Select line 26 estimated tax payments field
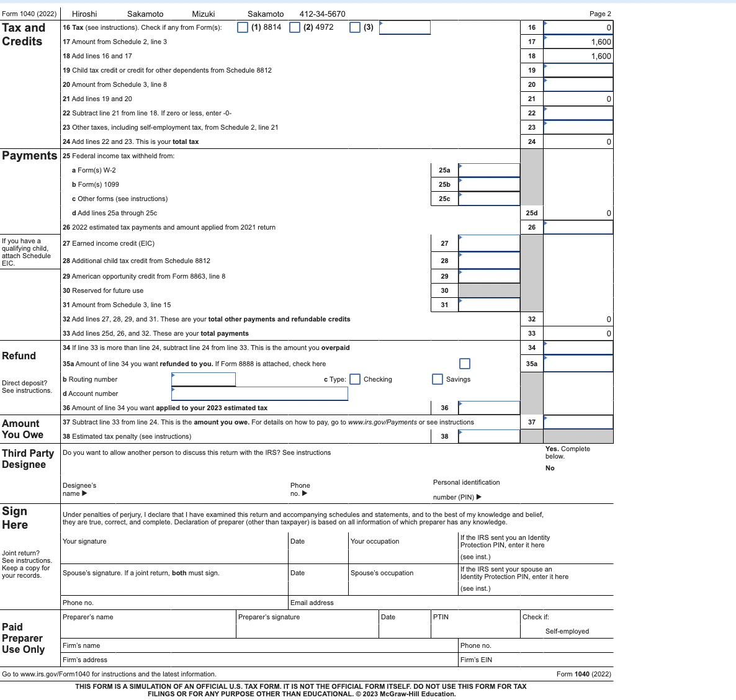This screenshot has width=736, height=700. coord(578,227)
